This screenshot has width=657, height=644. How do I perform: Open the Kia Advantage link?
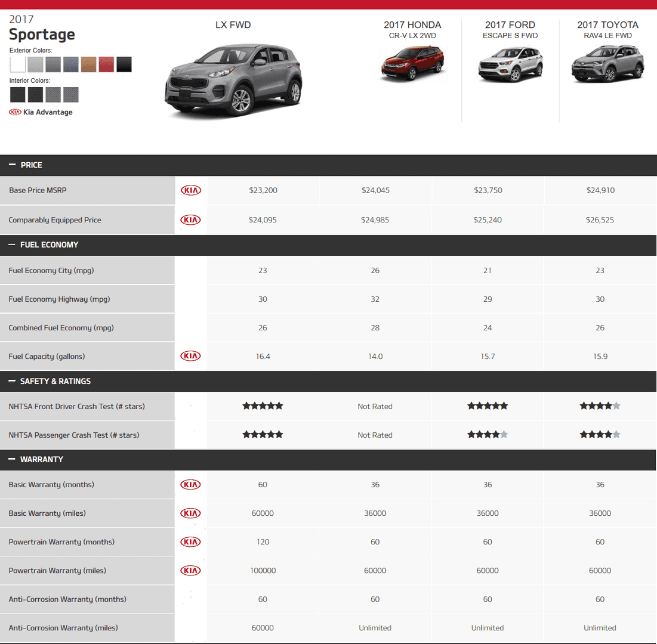[41, 112]
